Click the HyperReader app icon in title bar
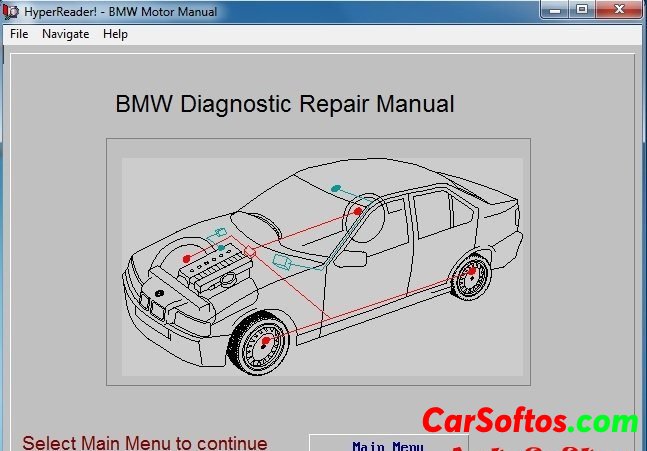This screenshot has width=647, height=451. click(12, 11)
